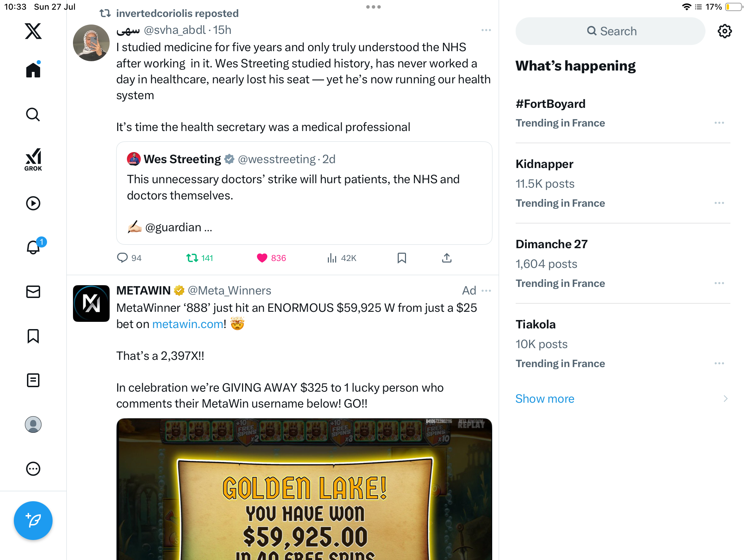Viewport: 747px width, 560px height.
Task: Show more trends
Action: click(x=545, y=399)
